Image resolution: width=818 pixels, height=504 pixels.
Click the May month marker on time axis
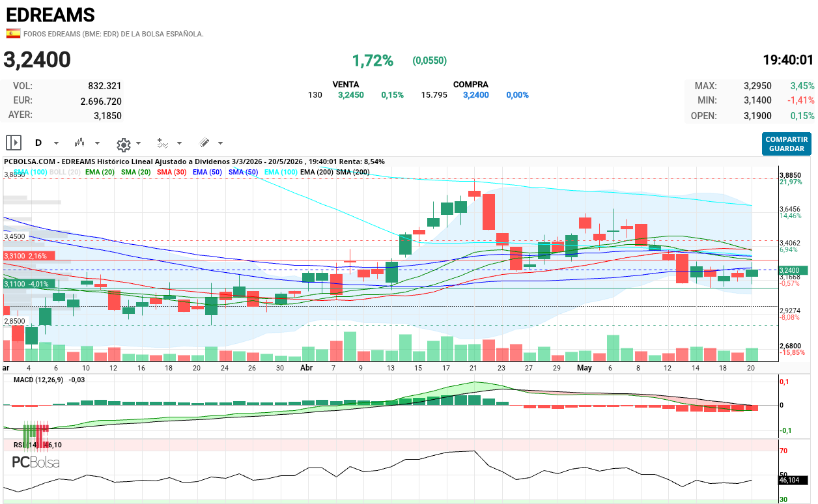click(x=584, y=368)
